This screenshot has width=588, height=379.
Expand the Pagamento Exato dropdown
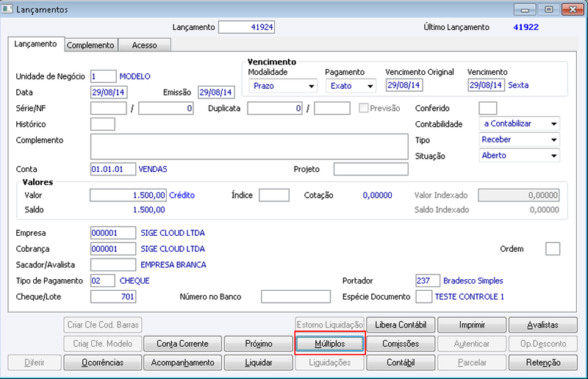pyautogui.click(x=351, y=86)
